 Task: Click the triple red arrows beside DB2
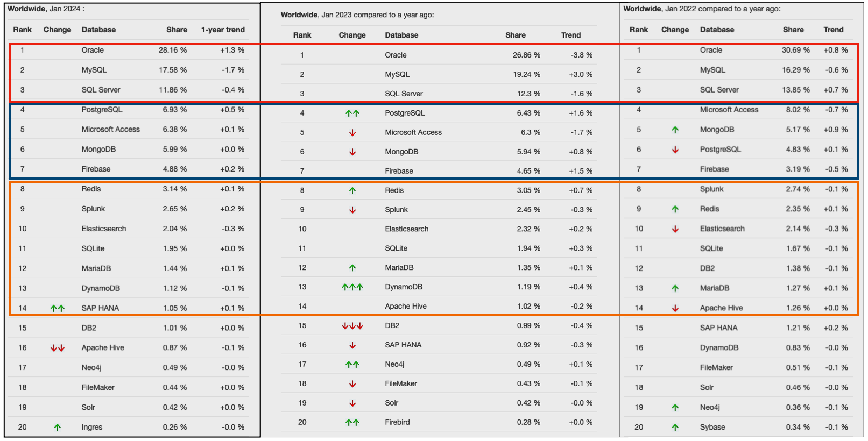point(352,326)
